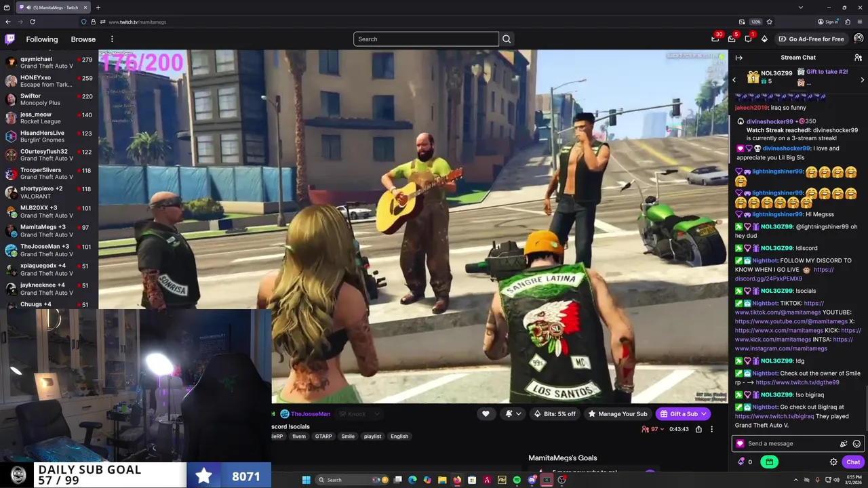Select the playlist tag
Image resolution: width=868 pixels, height=488 pixels.
(373, 436)
